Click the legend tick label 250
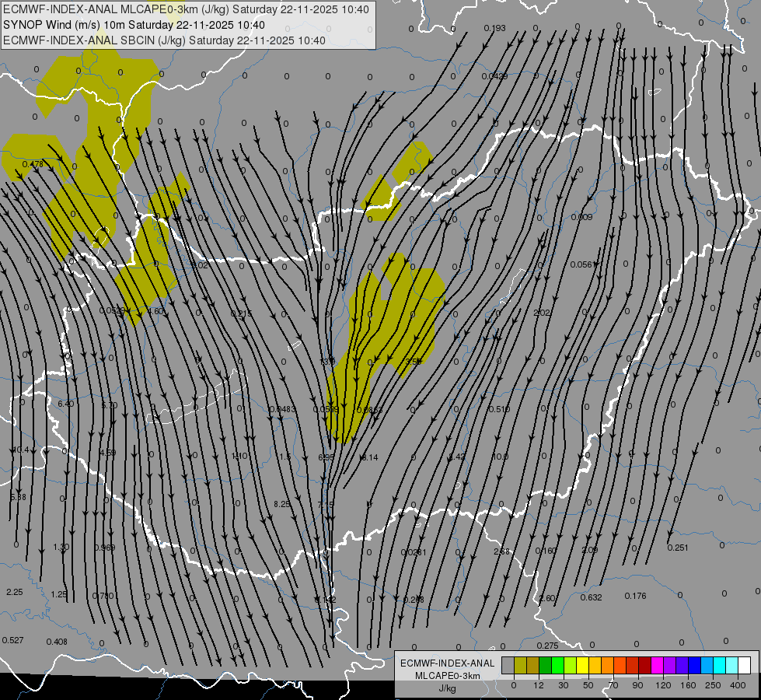This screenshot has width=761, height=700. click(713, 685)
